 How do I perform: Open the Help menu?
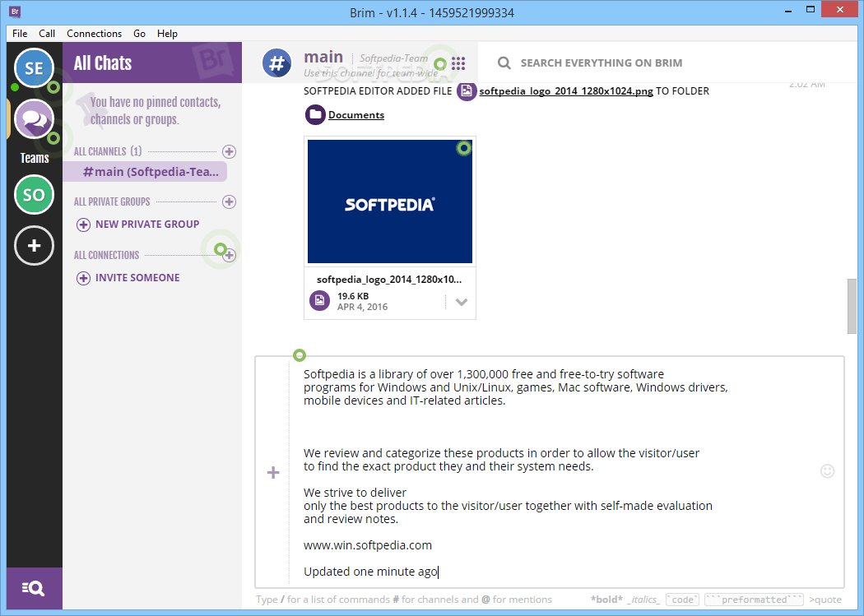[x=167, y=34]
